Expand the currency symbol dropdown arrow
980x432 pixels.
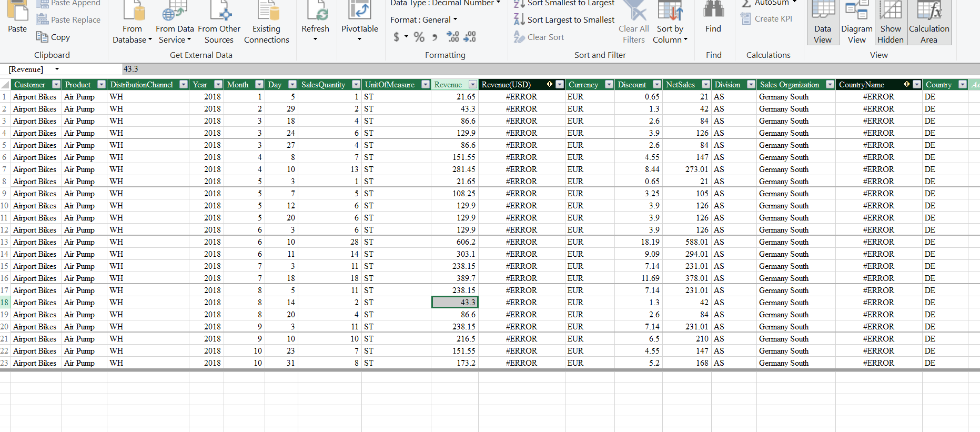[406, 37]
